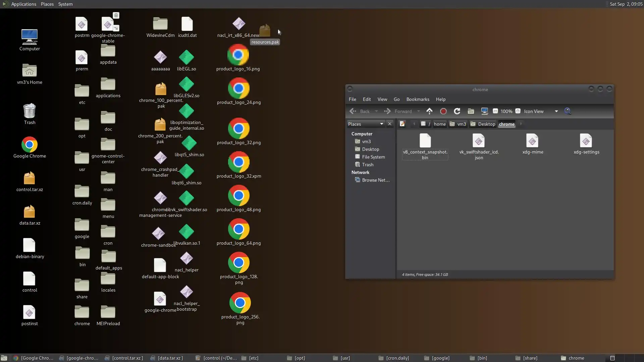This screenshot has height=362, width=644.
Task: Click the Desktop breadcrumb path button
Action: pos(483,124)
